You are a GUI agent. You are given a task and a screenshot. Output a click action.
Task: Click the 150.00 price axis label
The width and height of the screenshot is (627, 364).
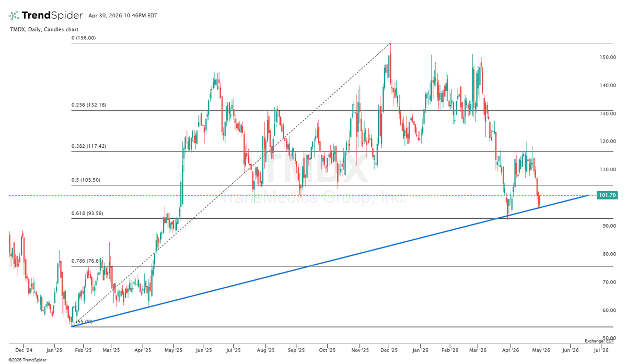(608, 57)
